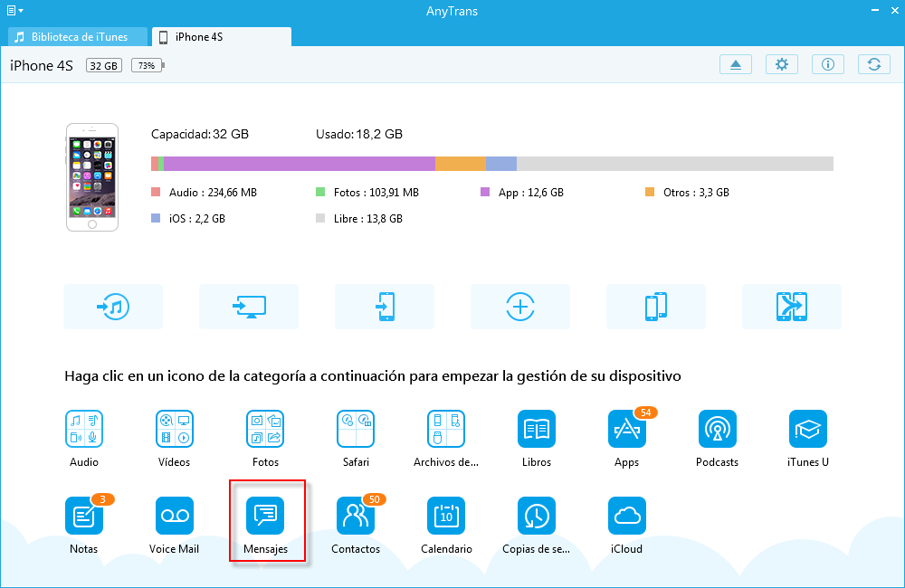Open the Fotos category

coord(265,429)
